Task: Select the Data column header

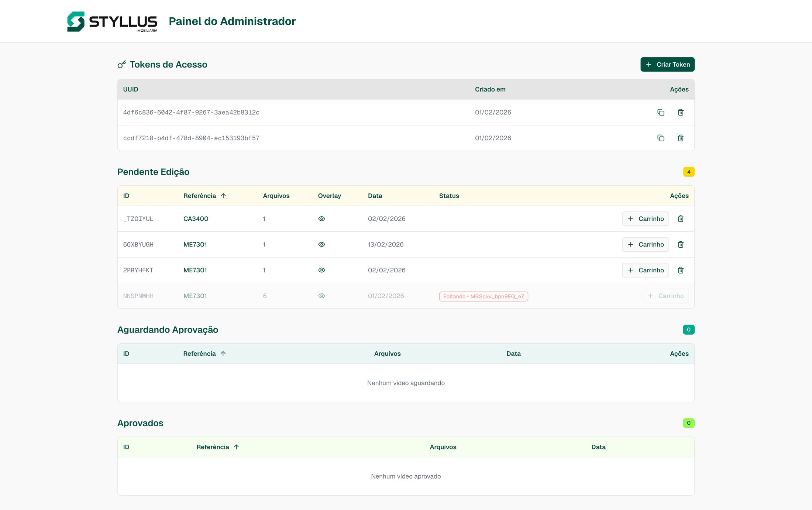Action: (375, 196)
